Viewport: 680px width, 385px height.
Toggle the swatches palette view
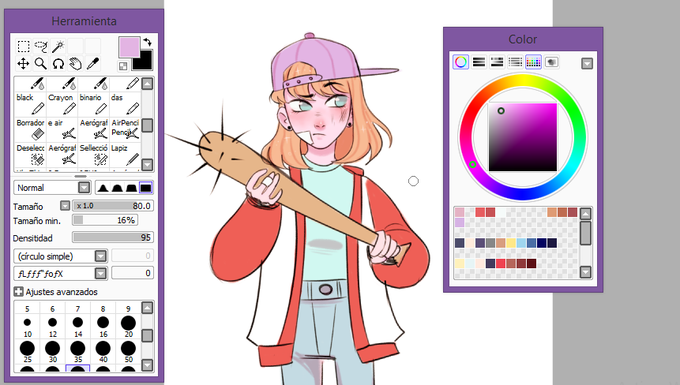pyautogui.click(x=533, y=62)
